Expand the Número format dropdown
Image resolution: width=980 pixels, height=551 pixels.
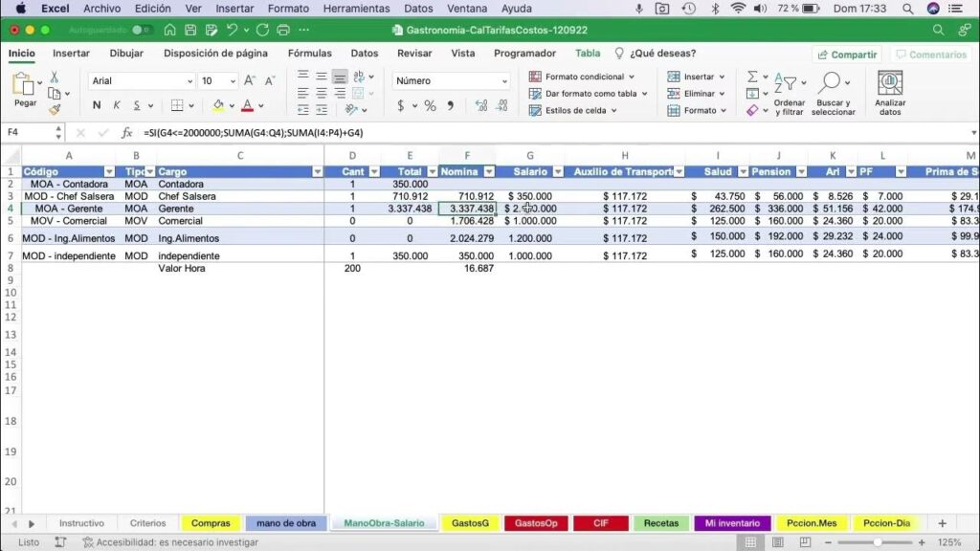click(504, 81)
